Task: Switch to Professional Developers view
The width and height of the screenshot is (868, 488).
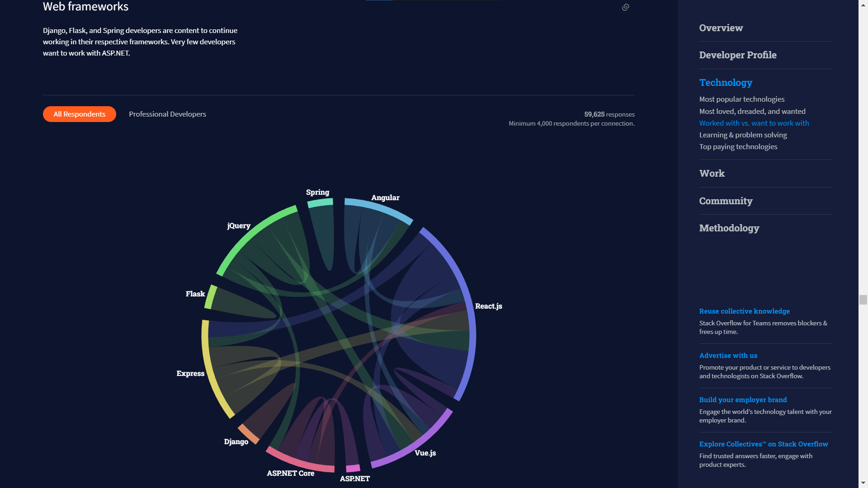Action: point(167,114)
